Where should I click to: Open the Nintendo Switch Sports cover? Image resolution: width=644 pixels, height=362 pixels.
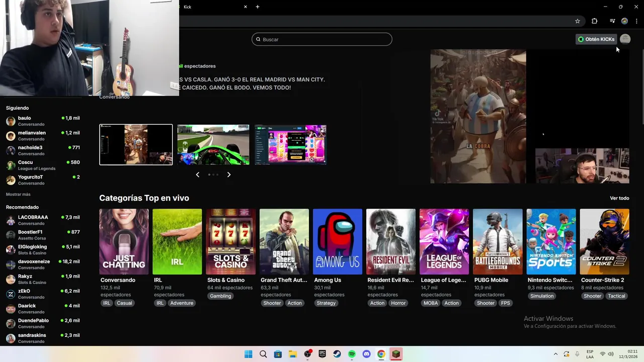(551, 241)
